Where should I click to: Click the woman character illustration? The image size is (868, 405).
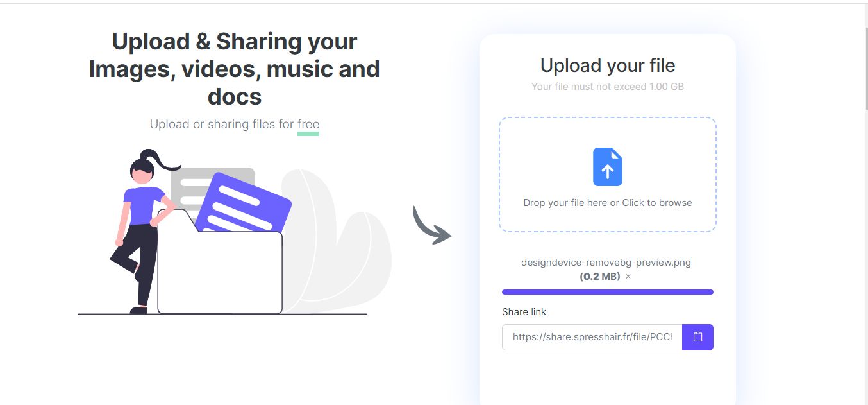pos(141,225)
